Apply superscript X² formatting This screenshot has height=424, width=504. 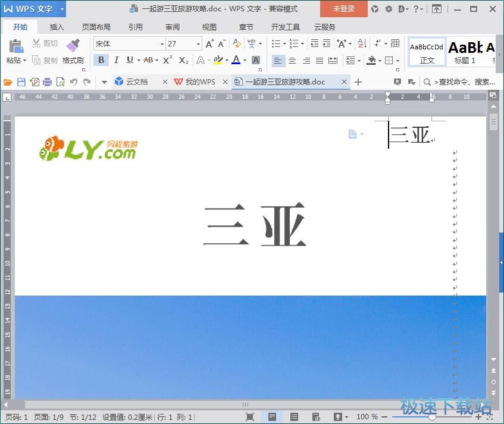[167, 60]
